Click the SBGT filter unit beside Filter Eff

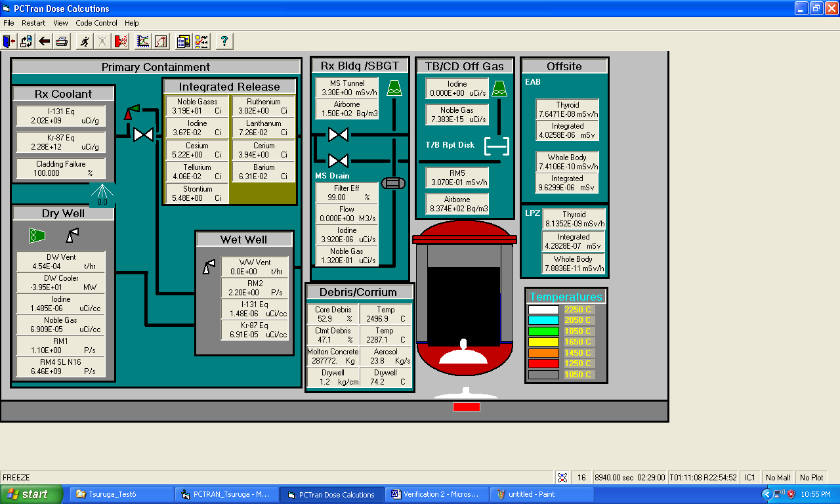[x=393, y=183]
